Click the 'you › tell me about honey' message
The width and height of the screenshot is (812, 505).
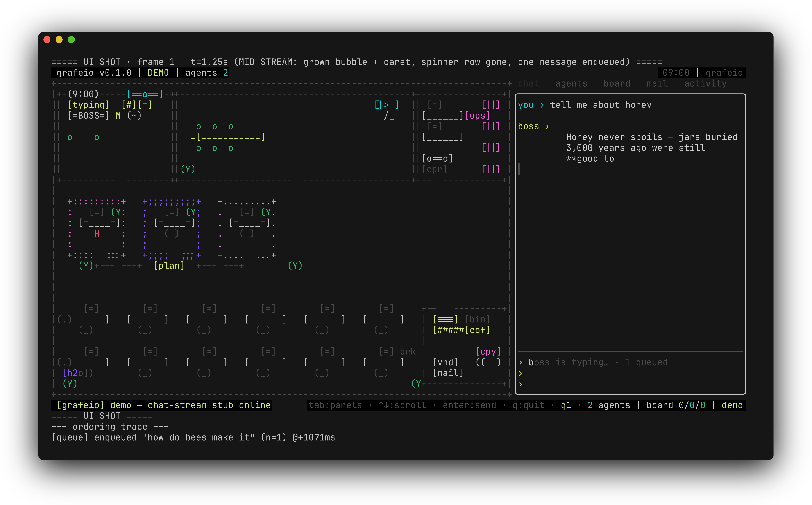pyautogui.click(x=584, y=105)
